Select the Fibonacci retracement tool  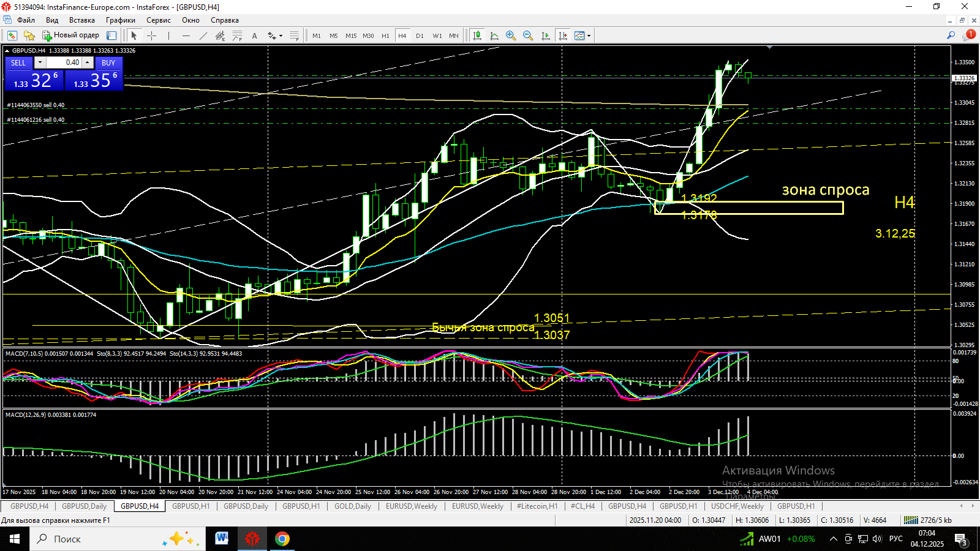237,36
